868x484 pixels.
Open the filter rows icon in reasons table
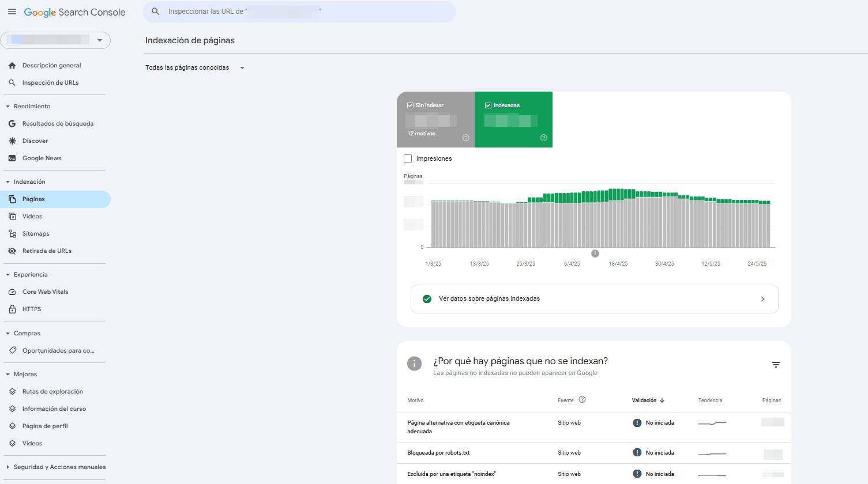click(776, 365)
